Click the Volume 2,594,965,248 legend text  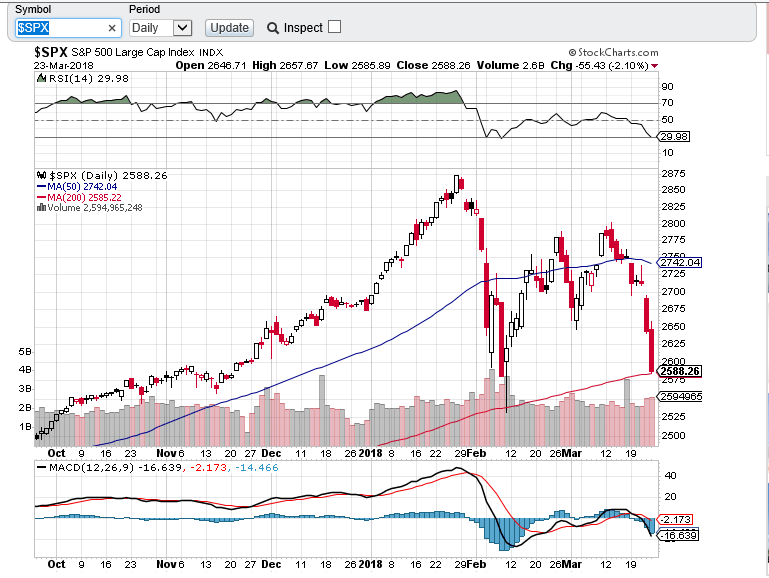pos(95,208)
